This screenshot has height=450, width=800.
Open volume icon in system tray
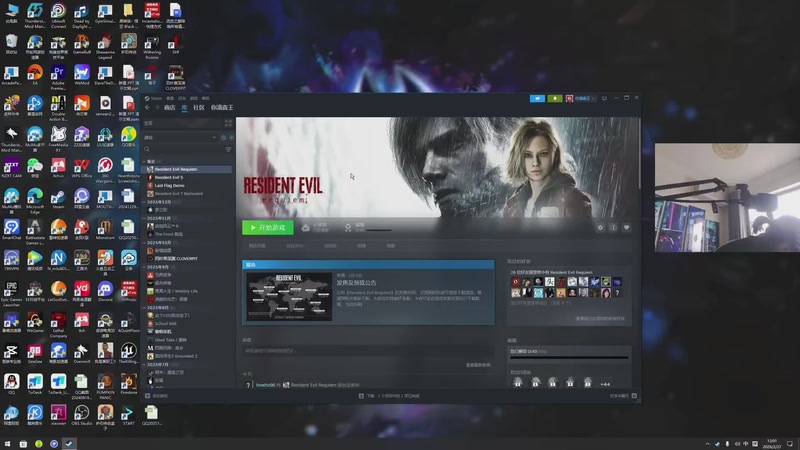coord(736,444)
